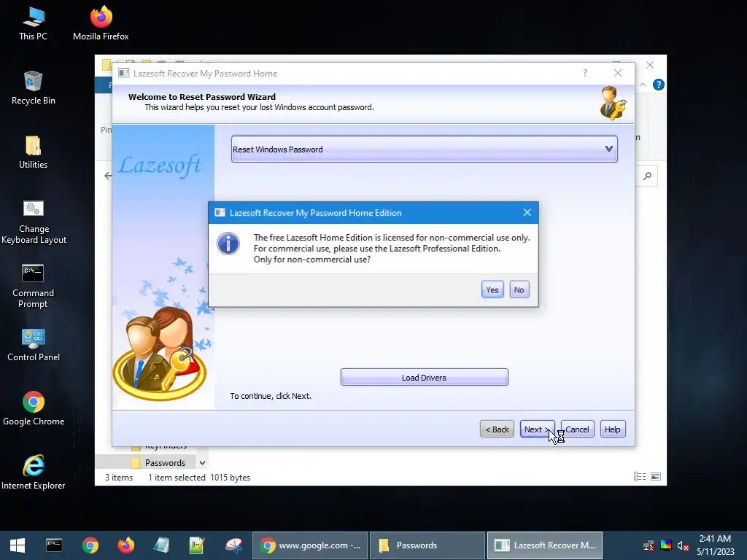The width and height of the screenshot is (747, 560).
Task: Close the Explorer window behind wizard
Action: (650, 65)
